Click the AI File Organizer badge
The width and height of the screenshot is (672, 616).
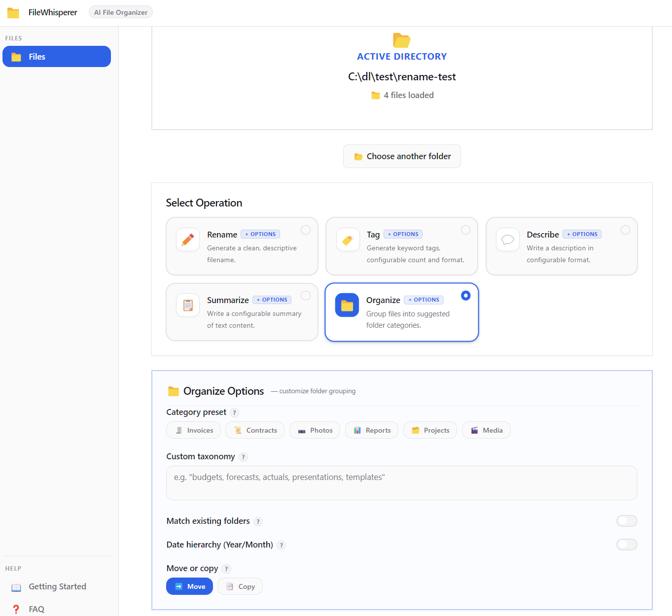pyautogui.click(x=121, y=12)
